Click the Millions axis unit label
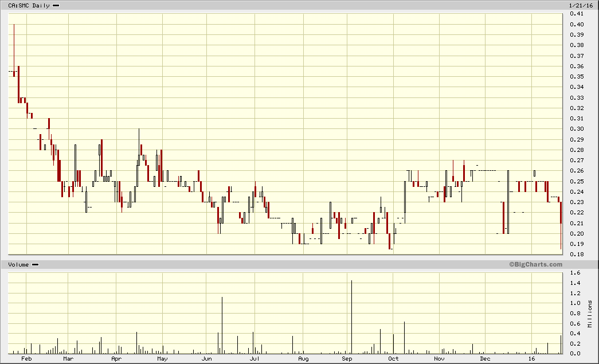 (x=590, y=314)
